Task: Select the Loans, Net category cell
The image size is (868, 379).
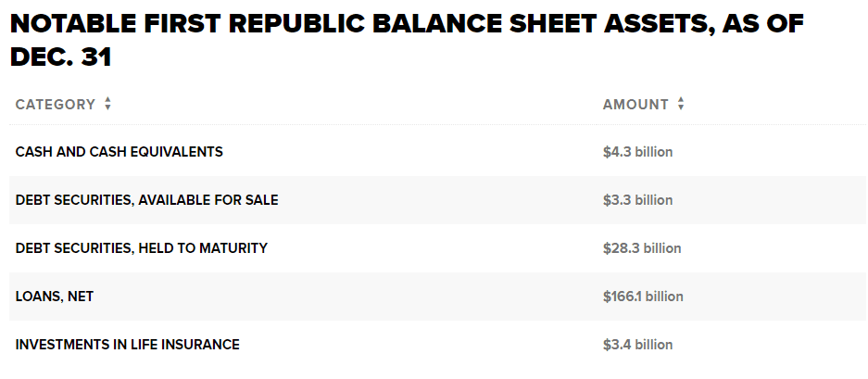Action: pos(55,297)
